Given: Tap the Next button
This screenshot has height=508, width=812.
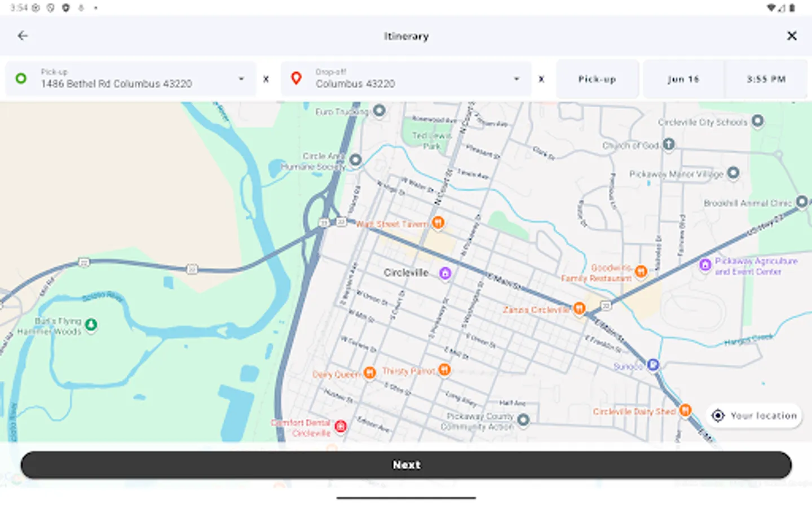Looking at the screenshot, I should pos(406,465).
